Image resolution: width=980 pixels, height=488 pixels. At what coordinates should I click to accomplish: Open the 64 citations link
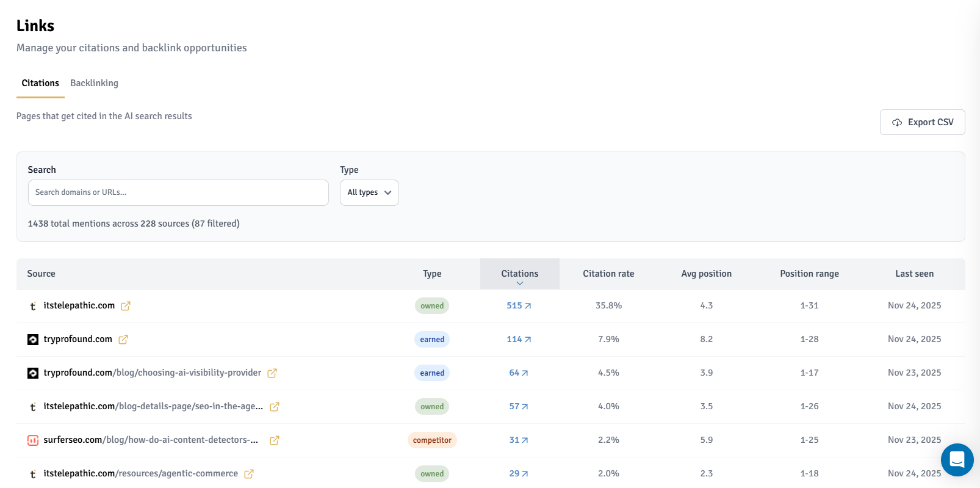click(x=519, y=373)
